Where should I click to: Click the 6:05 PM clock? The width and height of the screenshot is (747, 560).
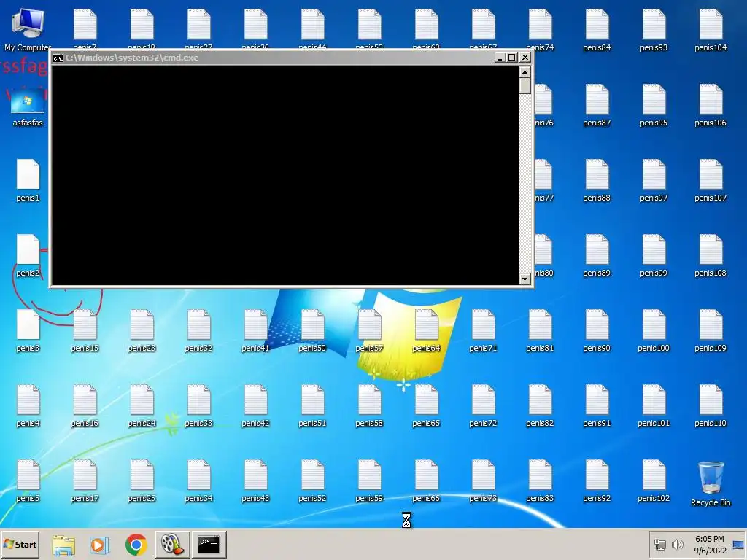click(709, 539)
